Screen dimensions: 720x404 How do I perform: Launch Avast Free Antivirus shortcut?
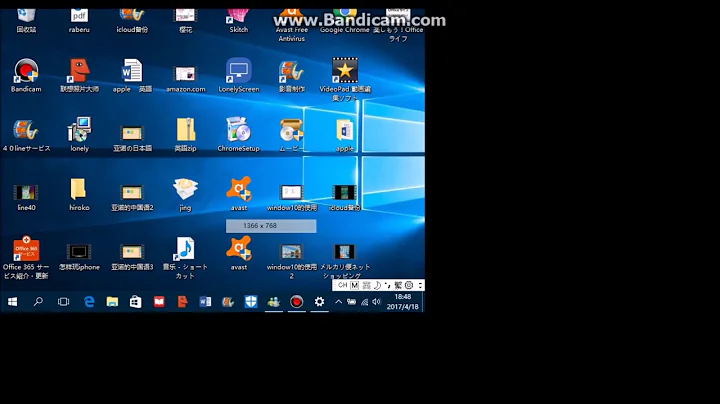(292, 16)
